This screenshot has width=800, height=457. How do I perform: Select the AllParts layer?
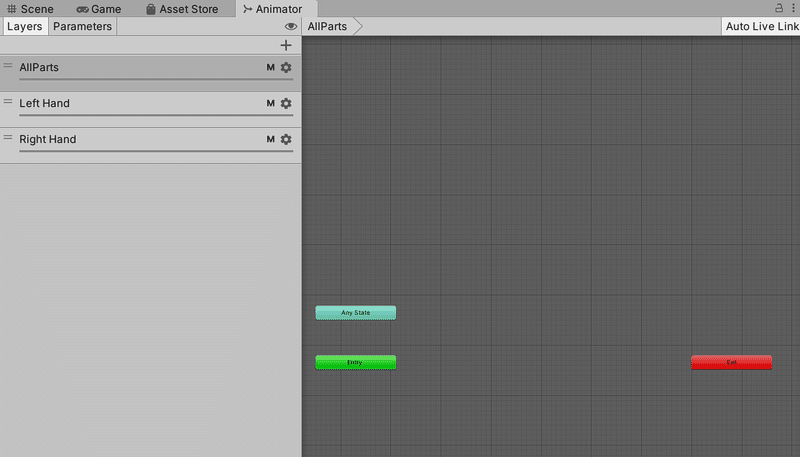(151, 73)
